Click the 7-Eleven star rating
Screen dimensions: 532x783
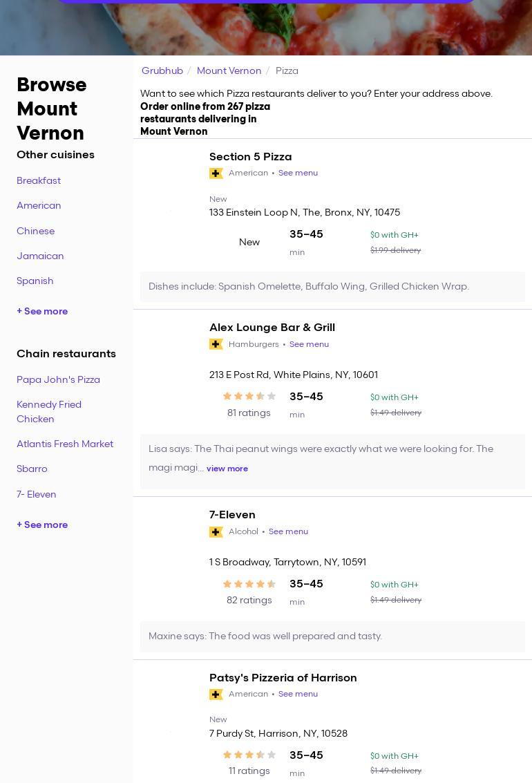coord(249,584)
